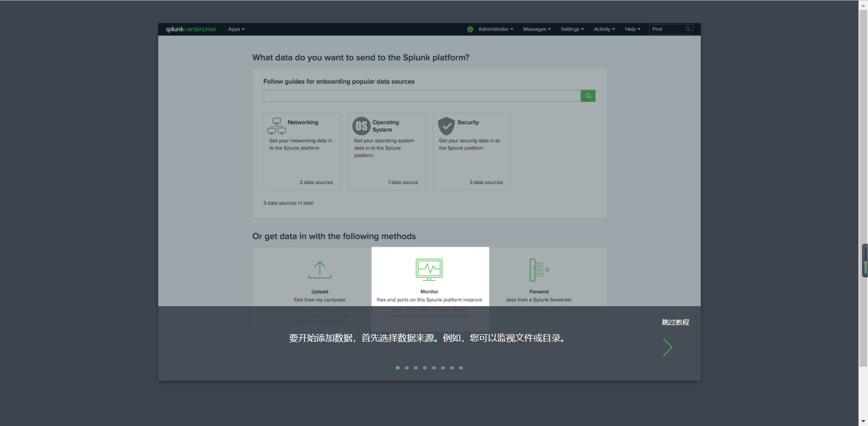Image resolution: width=868 pixels, height=426 pixels.
Task: Go to the second tutorial page dot
Action: point(407,368)
